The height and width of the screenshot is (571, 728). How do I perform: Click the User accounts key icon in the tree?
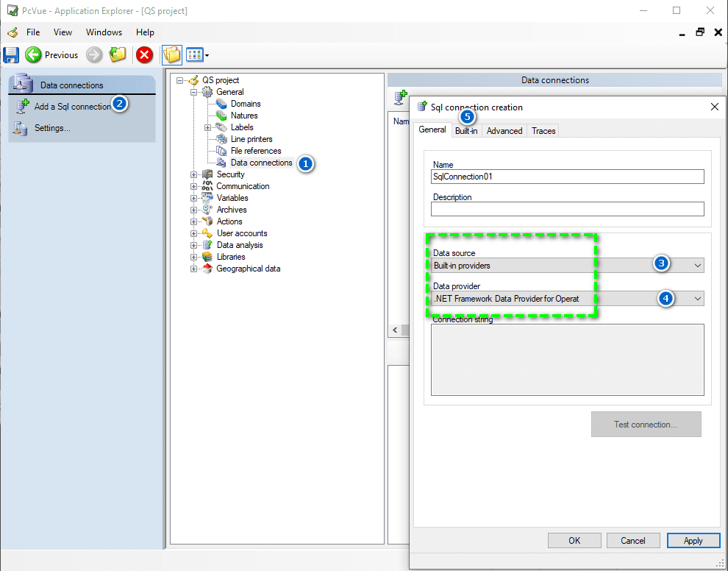207,233
